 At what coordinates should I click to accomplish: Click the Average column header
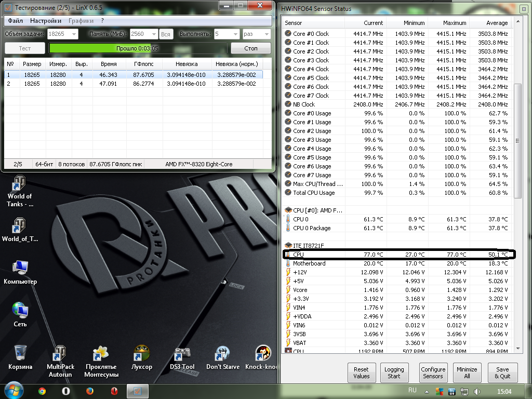coord(490,23)
